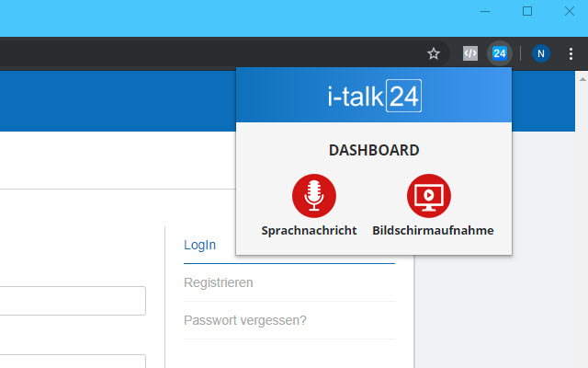Open the i-talk24 extension icon
The width and height of the screenshot is (588, 368).
(x=500, y=53)
